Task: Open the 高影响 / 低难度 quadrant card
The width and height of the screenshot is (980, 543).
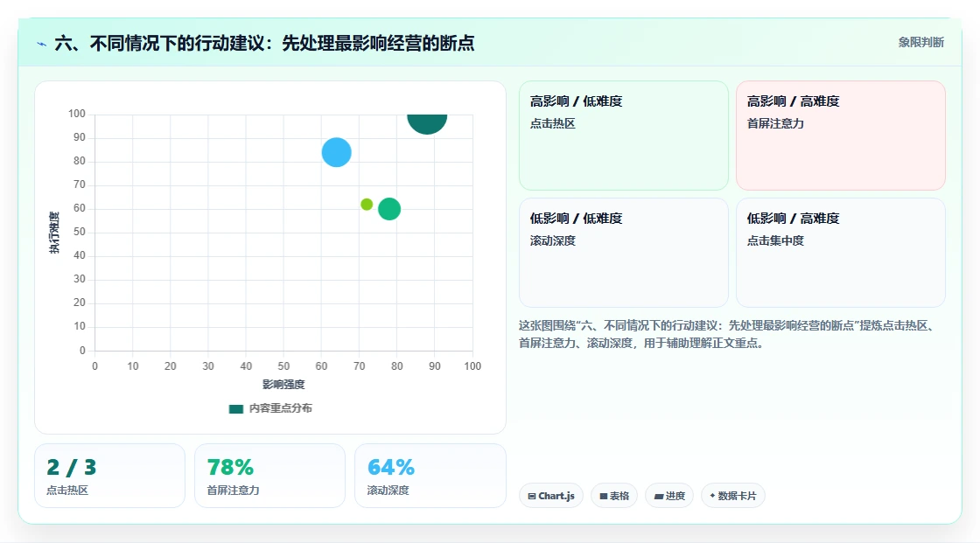Action: [x=624, y=135]
